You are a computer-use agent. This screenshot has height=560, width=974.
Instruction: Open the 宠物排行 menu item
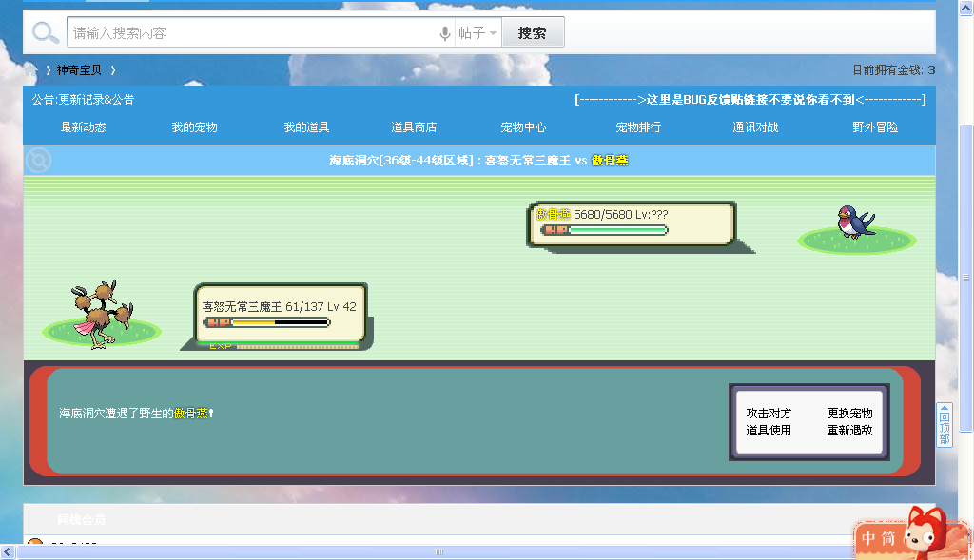click(x=638, y=127)
